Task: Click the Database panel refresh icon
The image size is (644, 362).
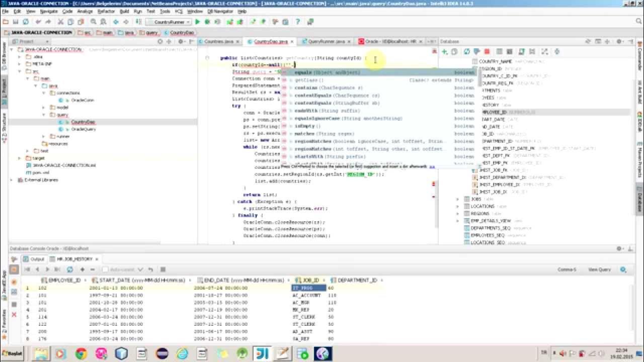Action: tap(467, 51)
